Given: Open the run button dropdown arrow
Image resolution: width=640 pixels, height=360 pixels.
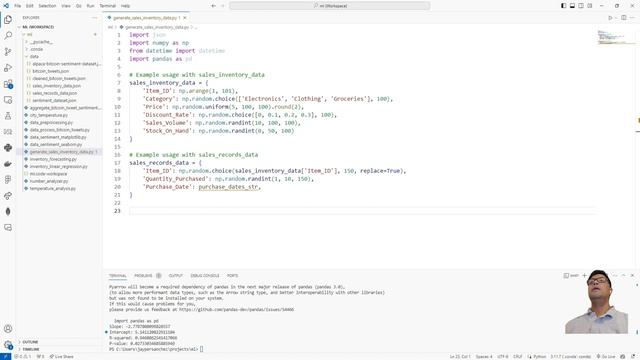Looking at the screenshot, I should pyautogui.click(x=616, y=18).
